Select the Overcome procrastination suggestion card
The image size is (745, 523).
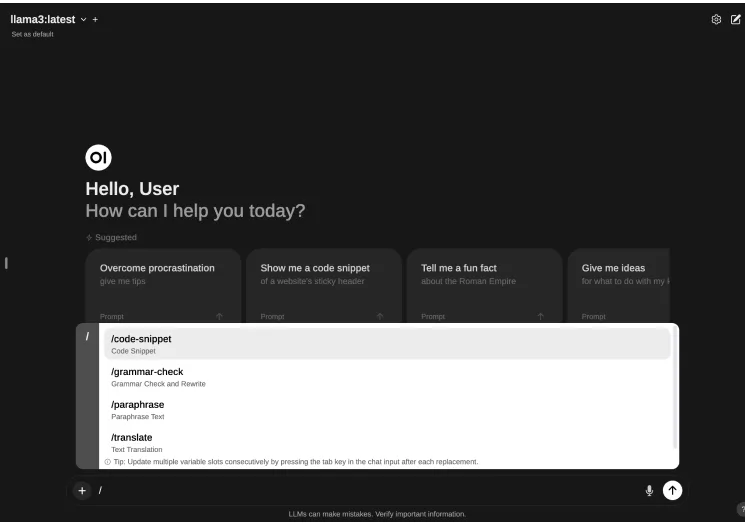[163, 286]
